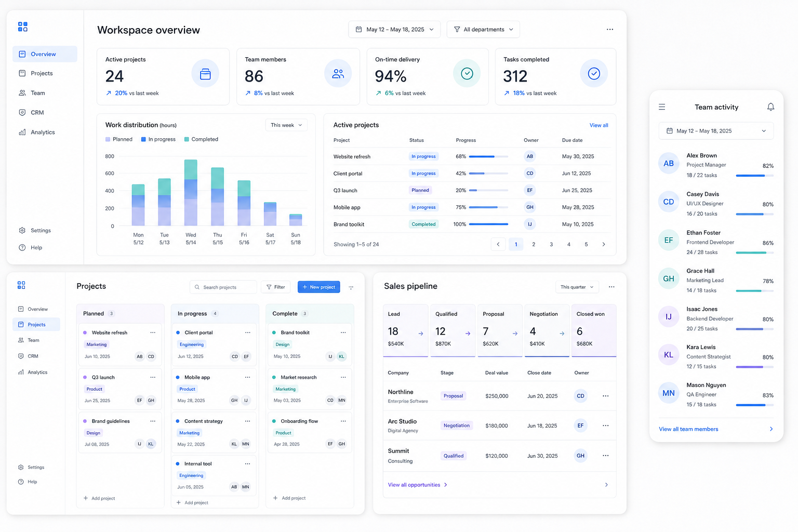Click the Search projects field
Screen dimensions: 798x532
[x=223, y=287]
